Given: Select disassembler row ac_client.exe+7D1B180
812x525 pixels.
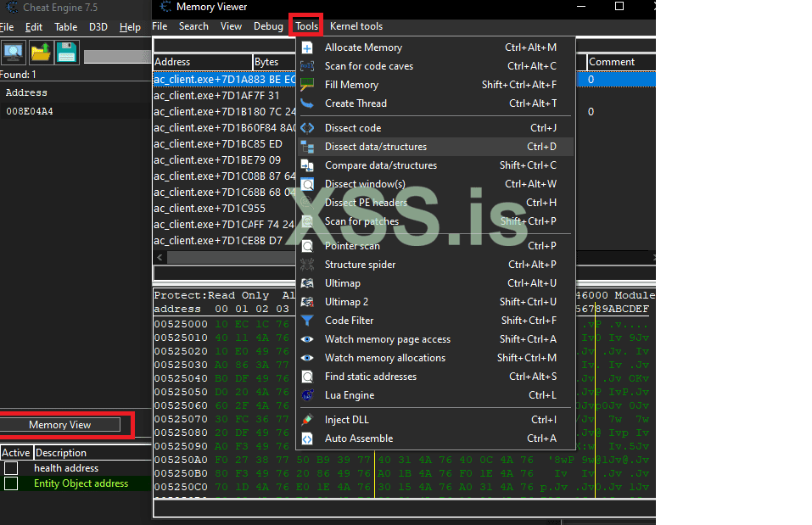Looking at the screenshot, I should [x=225, y=112].
